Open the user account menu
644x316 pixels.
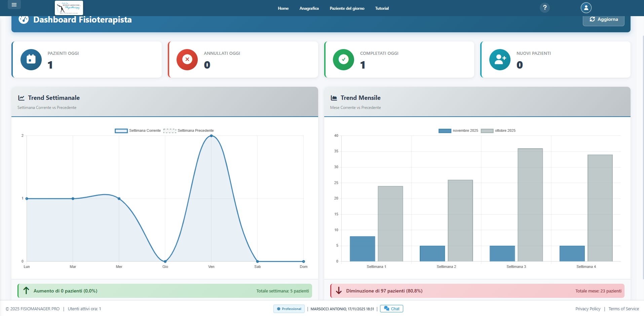[586, 7]
